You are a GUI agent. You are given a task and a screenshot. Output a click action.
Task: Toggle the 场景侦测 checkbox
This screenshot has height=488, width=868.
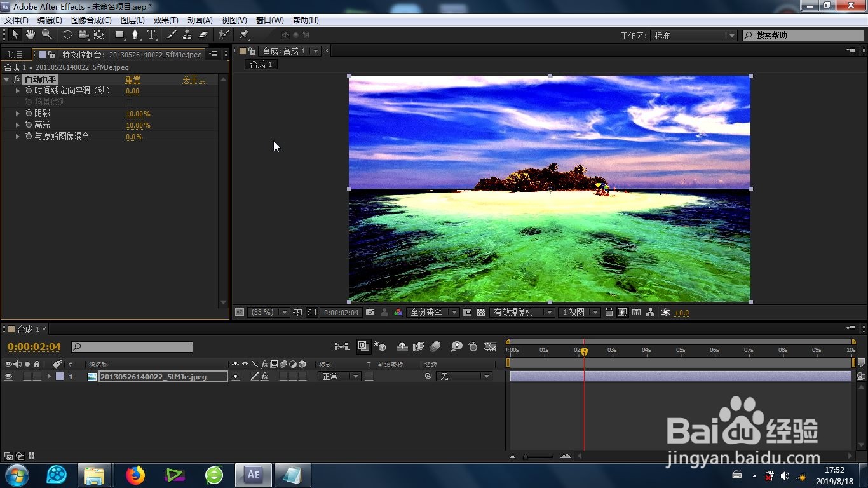click(129, 102)
